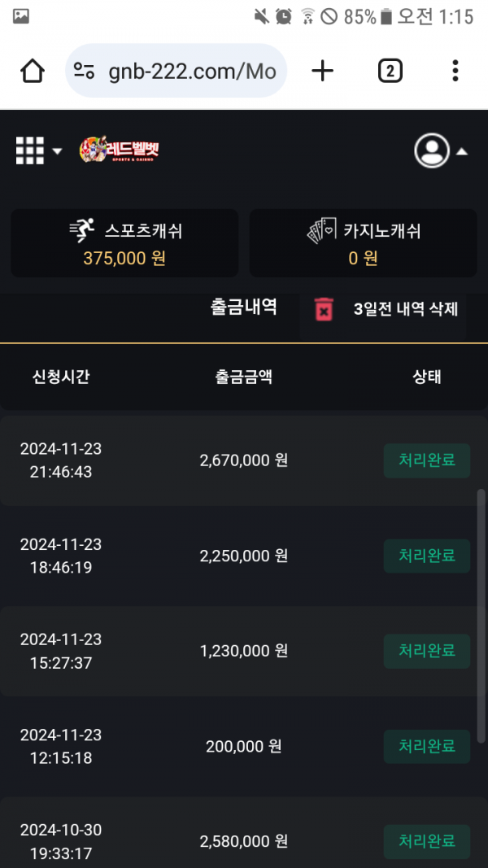Open the user profile icon
488x868 pixels.
pos(432,150)
